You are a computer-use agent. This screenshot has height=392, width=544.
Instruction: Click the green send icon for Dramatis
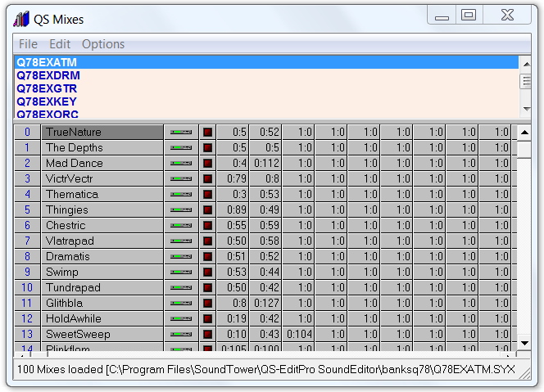[181, 256]
